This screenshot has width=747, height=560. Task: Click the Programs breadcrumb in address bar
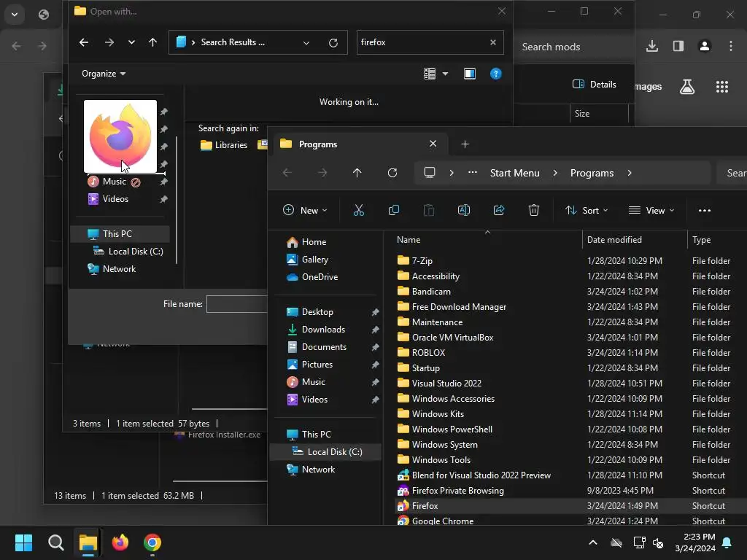592,173
